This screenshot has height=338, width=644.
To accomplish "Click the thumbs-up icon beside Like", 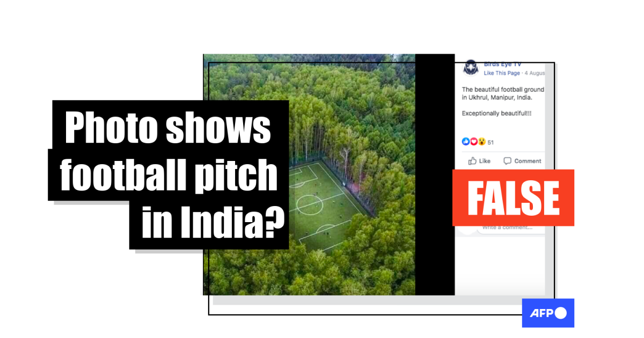I will (x=472, y=160).
